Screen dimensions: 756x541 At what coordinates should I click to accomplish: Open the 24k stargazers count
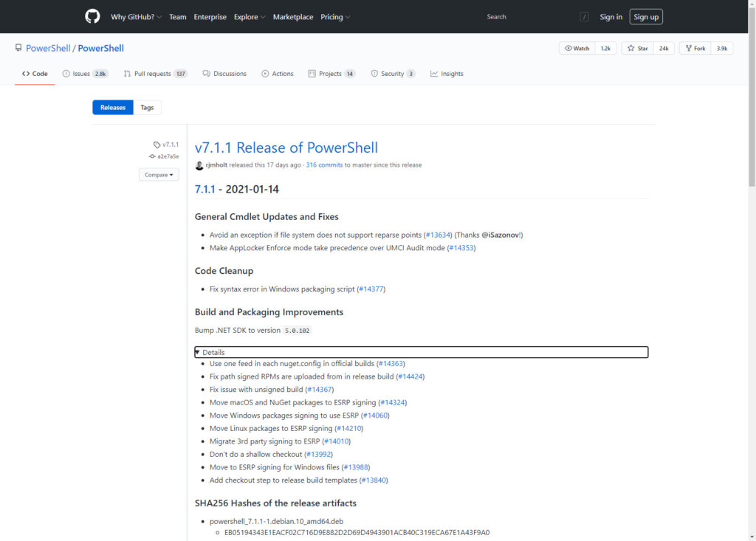click(664, 48)
